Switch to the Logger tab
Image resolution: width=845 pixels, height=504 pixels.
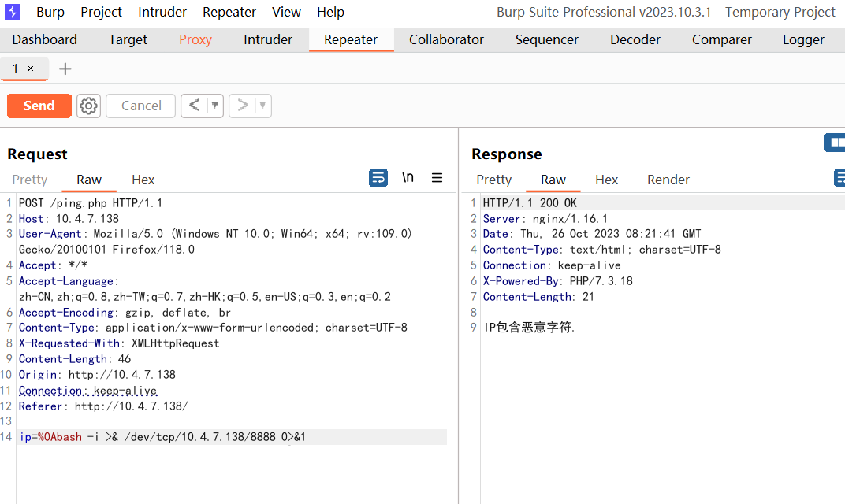(803, 39)
